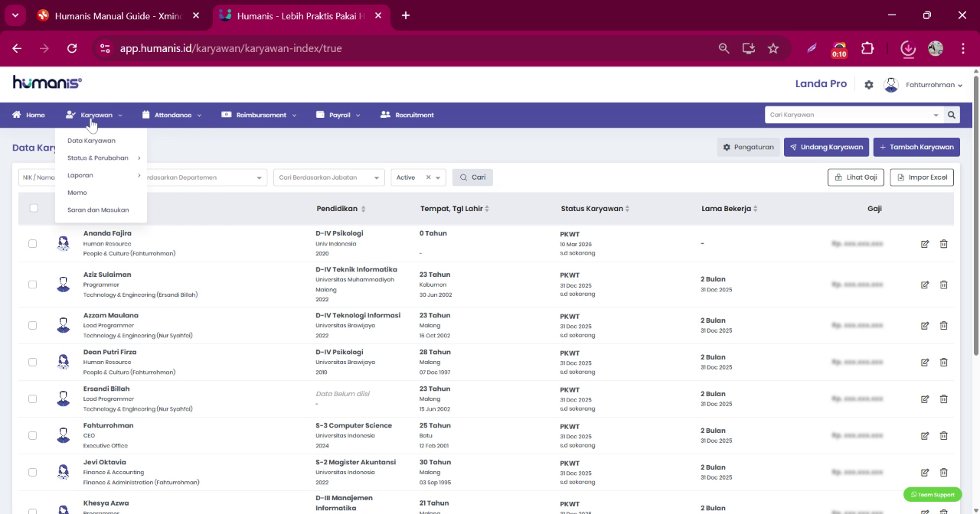Delete Jevi Oktavia's row with trash icon

point(943,472)
